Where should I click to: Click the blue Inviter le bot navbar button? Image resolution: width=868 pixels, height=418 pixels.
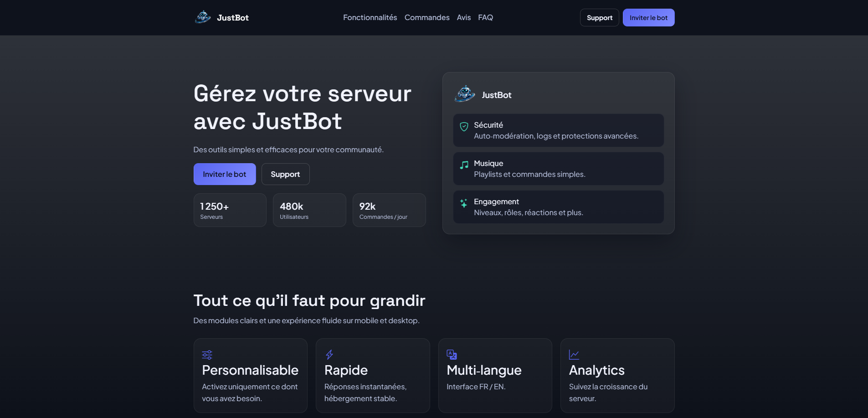(648, 17)
